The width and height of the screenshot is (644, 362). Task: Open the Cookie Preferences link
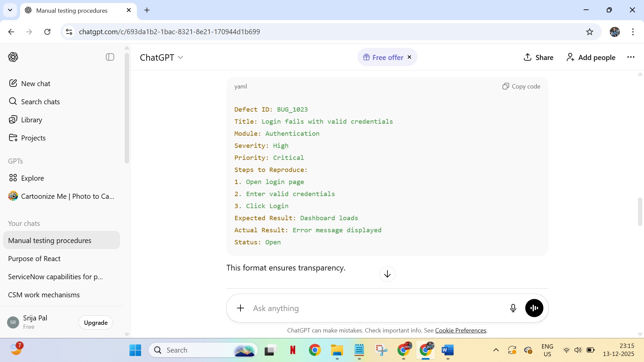(461, 330)
